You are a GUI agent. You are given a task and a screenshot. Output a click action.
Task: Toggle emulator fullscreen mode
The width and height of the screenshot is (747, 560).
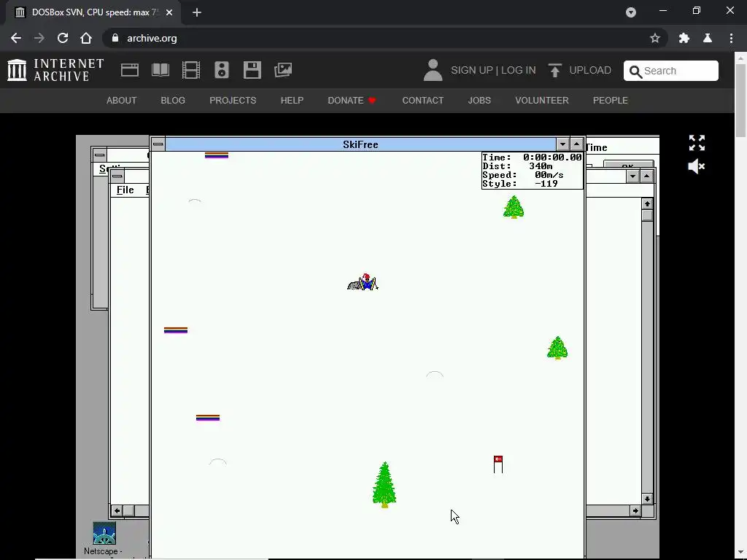click(x=697, y=143)
